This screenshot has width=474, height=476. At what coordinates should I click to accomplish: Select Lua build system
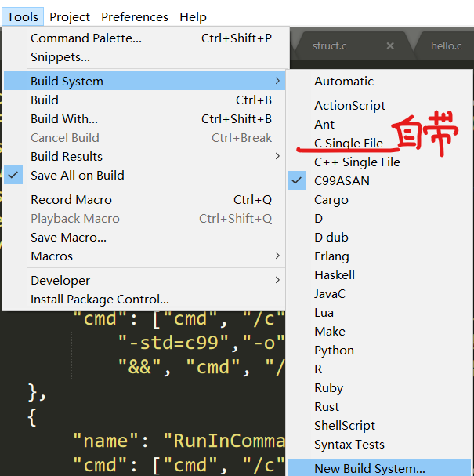click(x=379, y=313)
